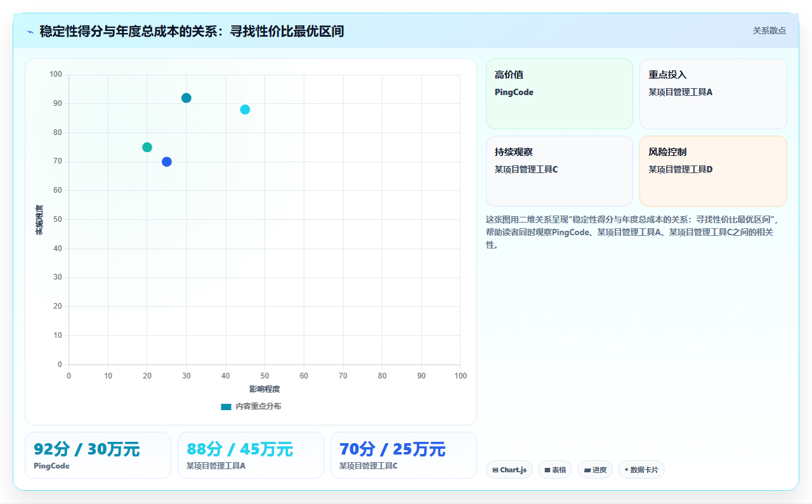Open the 持续观察 card

[560, 171]
